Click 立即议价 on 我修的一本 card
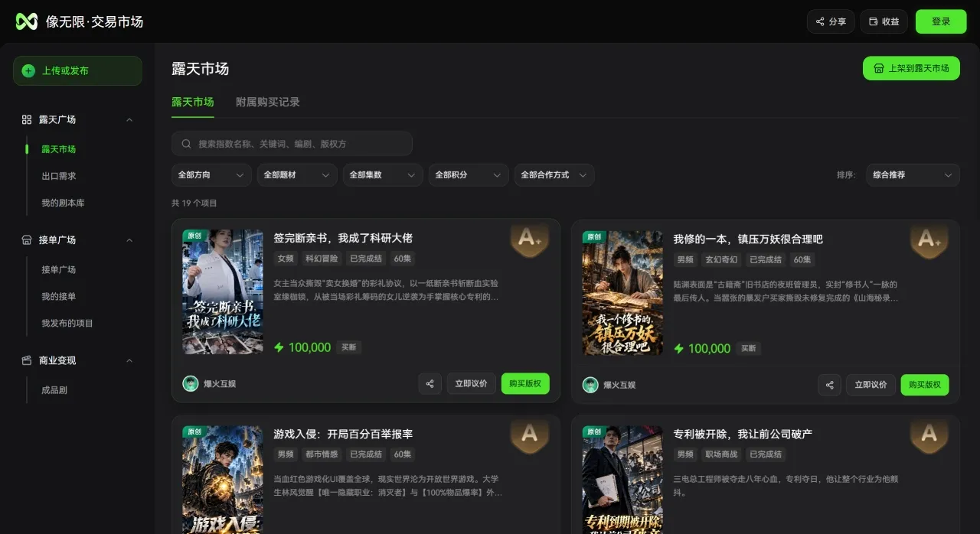Image resolution: width=980 pixels, height=534 pixels. coord(871,385)
